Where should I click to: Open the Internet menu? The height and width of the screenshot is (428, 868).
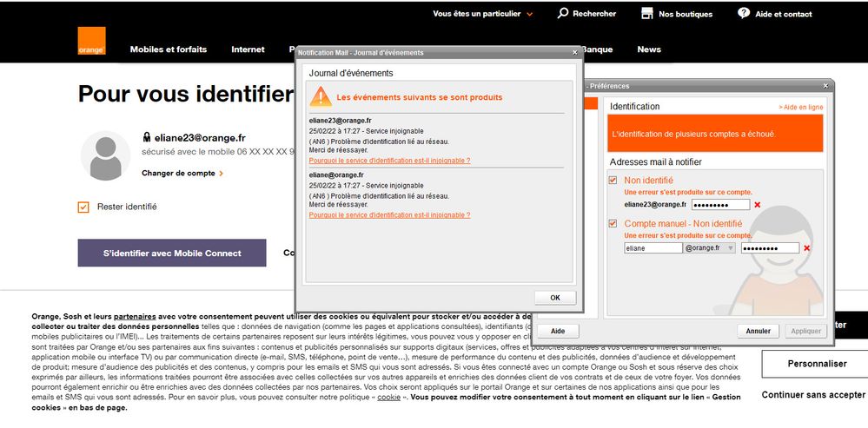tap(248, 49)
